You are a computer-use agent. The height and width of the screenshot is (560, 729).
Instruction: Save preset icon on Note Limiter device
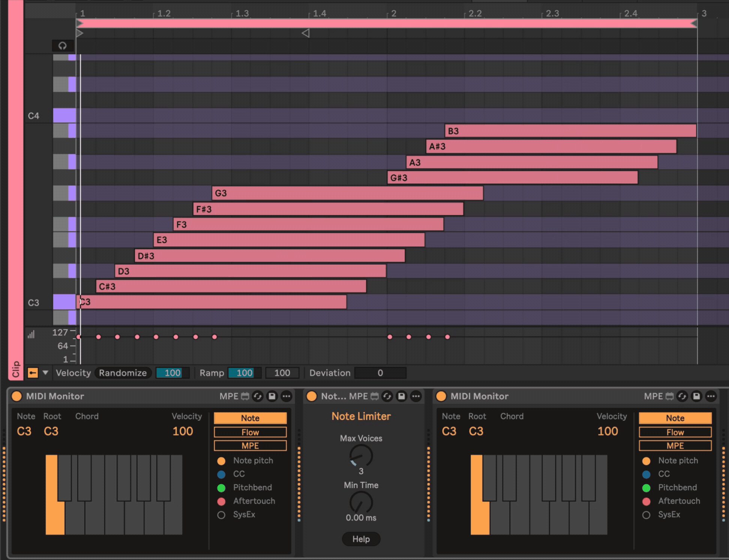(402, 396)
